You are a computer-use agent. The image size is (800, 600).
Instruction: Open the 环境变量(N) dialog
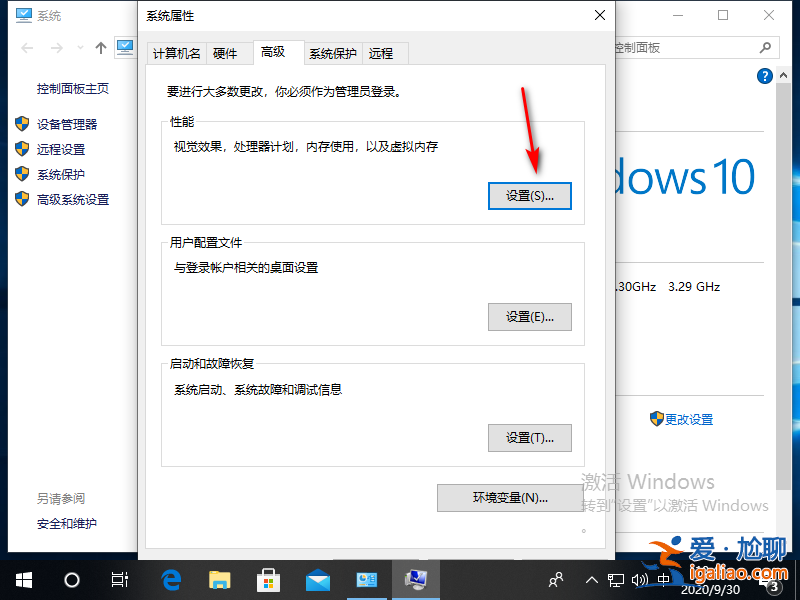[510, 498]
